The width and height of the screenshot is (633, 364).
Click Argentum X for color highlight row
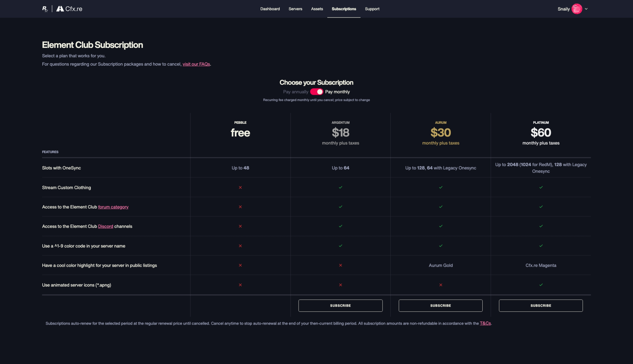click(x=340, y=265)
